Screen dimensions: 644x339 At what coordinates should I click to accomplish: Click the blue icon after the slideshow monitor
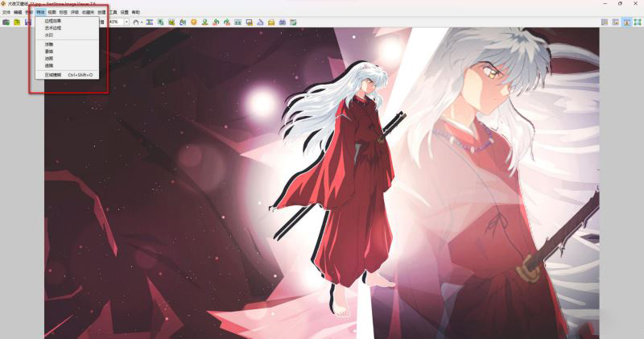click(260, 23)
